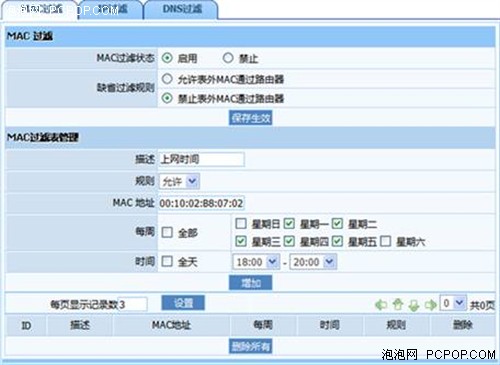Switch to the first MAC过滤 tab
The width and height of the screenshot is (500, 365).
pyautogui.click(x=39, y=9)
